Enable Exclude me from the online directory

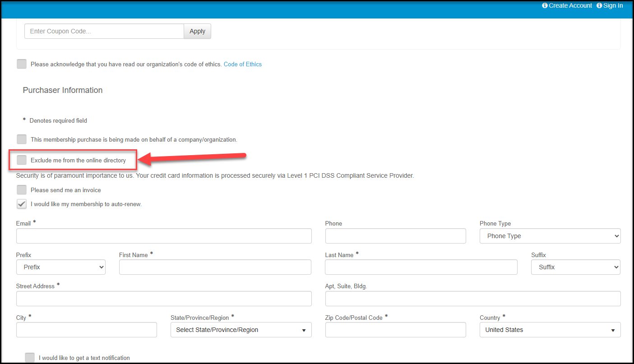[x=22, y=160]
